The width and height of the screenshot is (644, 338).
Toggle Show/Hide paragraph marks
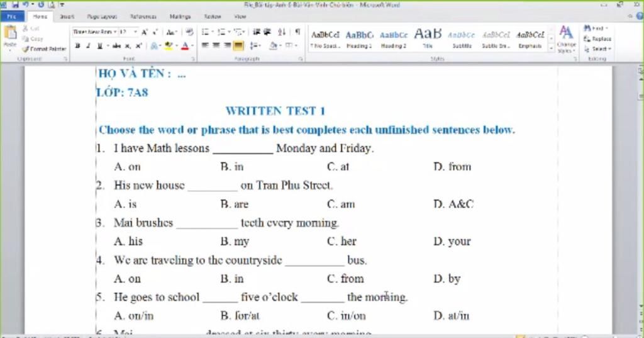tap(297, 32)
